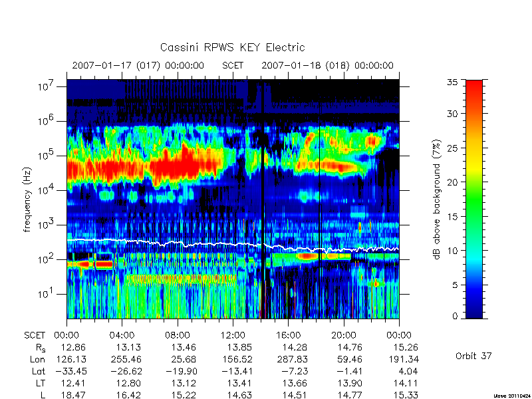Click Lat value -7.23
The height and width of the screenshot is (399, 532).
click(x=295, y=371)
